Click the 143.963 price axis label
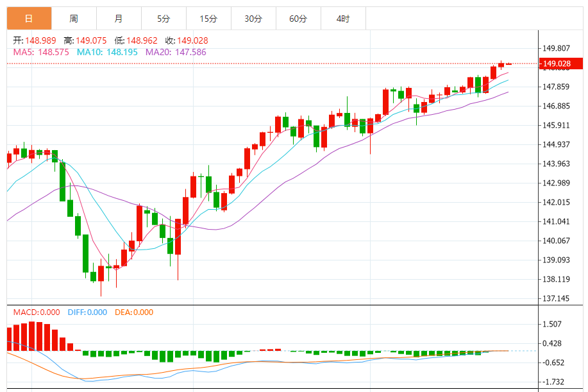 point(556,164)
